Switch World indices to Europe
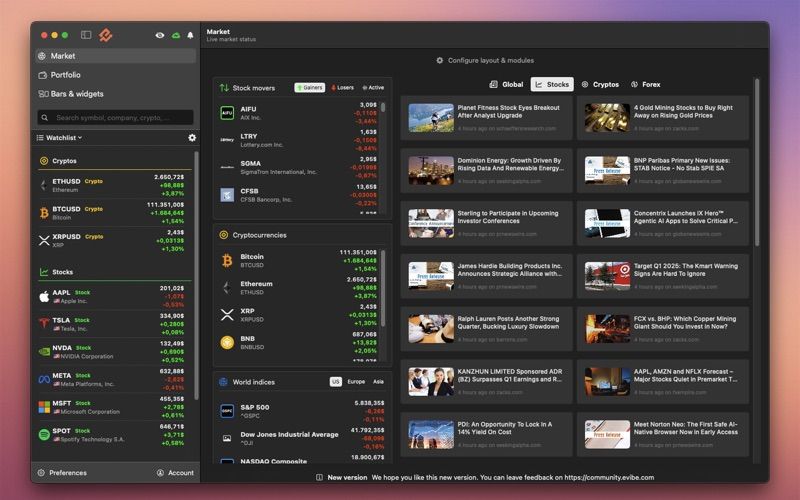 (356, 382)
